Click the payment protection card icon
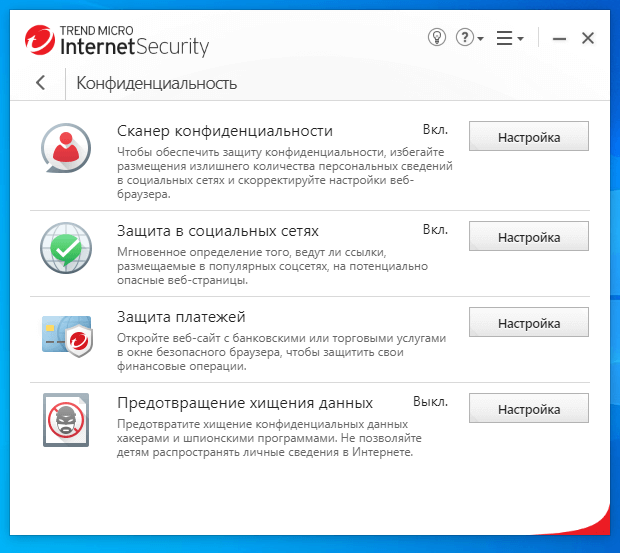 pyautogui.click(x=66, y=333)
